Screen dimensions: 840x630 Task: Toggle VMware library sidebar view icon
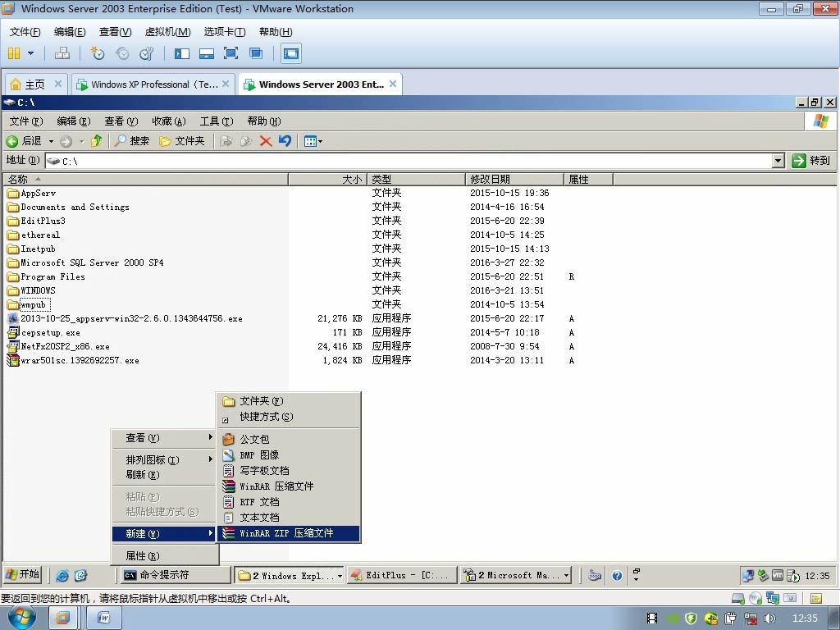pyautogui.click(x=182, y=53)
